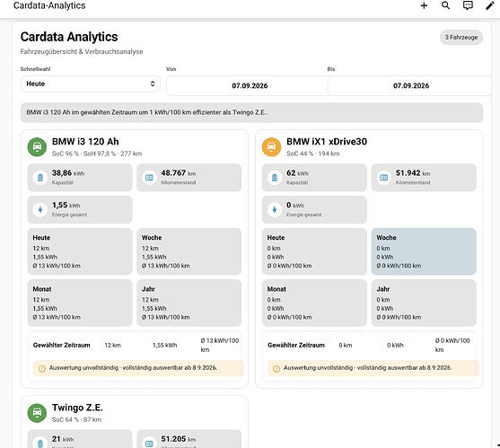Click the 48.767 km Kilometerstand tile
This screenshot has width=500, height=448.
pyautogui.click(x=189, y=178)
